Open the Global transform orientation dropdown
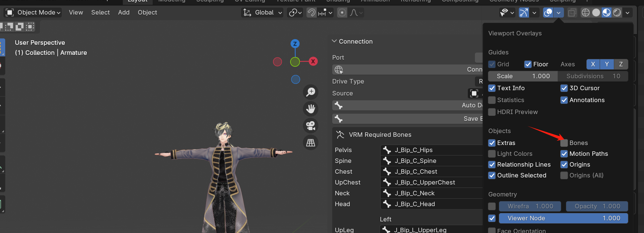This screenshot has height=233, width=644. [262, 13]
